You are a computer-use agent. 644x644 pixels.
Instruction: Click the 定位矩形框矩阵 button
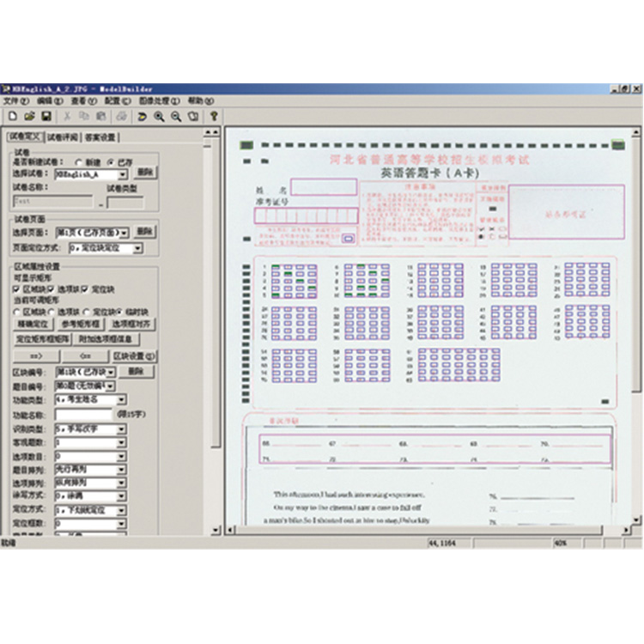[x=43, y=339]
